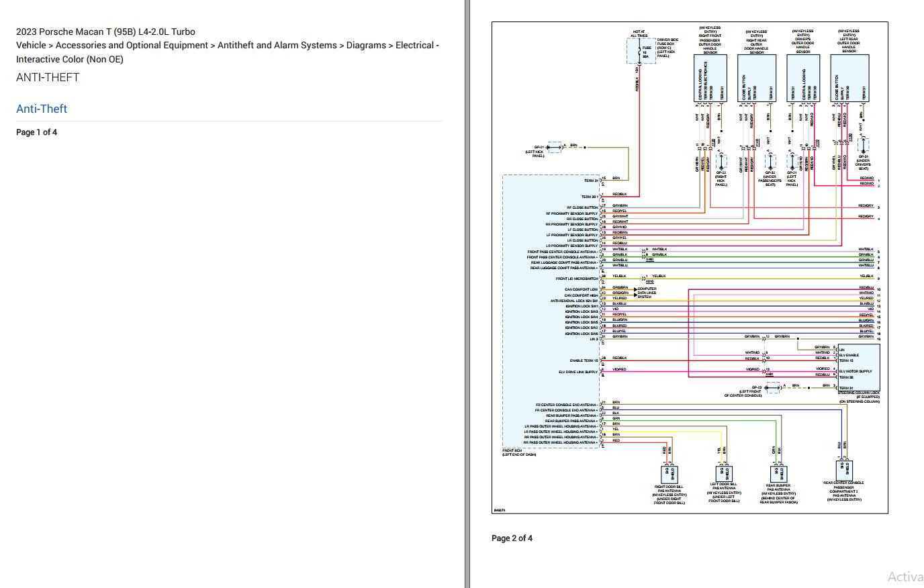Click the "COMPUTER DATA LINES SYSTEM" reference text
This screenshot has width=924, height=588.
click(x=647, y=293)
